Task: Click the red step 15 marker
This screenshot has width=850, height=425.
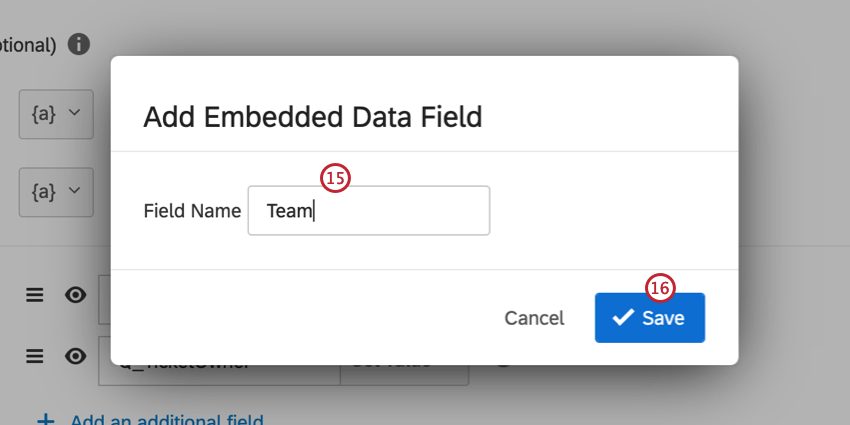Action: point(334,178)
